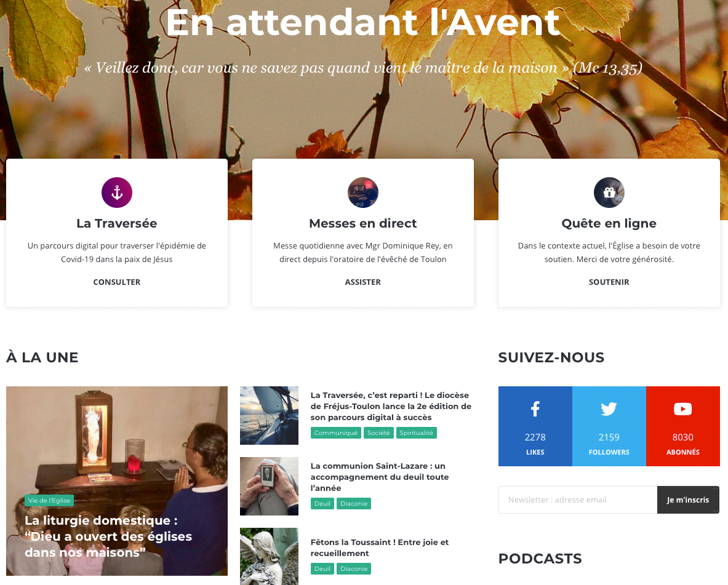Click the Newsletter email address field
Screen dimensions: 728x585
pyautogui.click(x=578, y=499)
